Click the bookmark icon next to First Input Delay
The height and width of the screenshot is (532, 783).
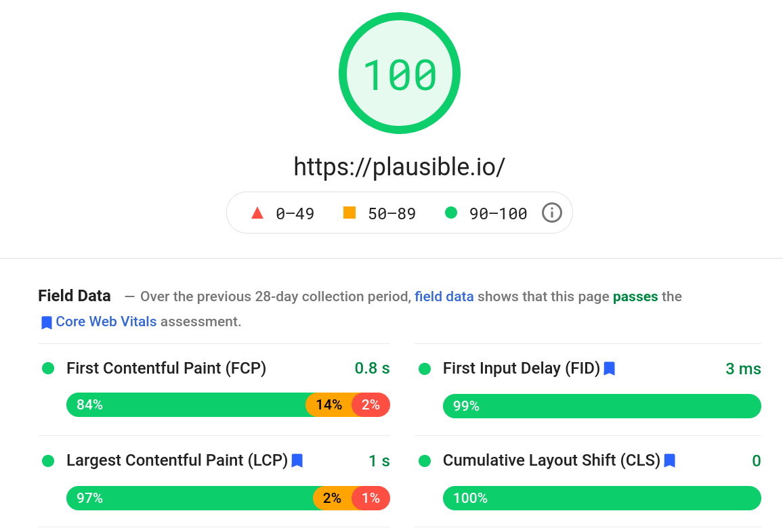(609, 368)
